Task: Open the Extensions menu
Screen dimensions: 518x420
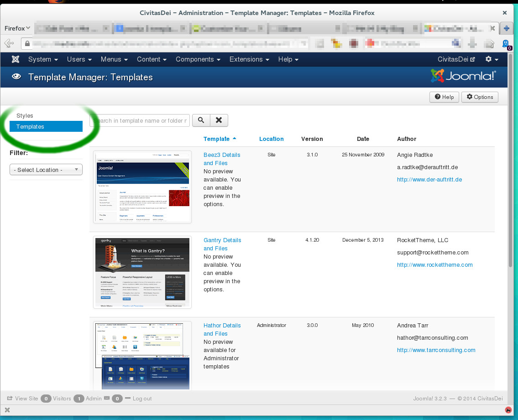Action: click(x=250, y=59)
